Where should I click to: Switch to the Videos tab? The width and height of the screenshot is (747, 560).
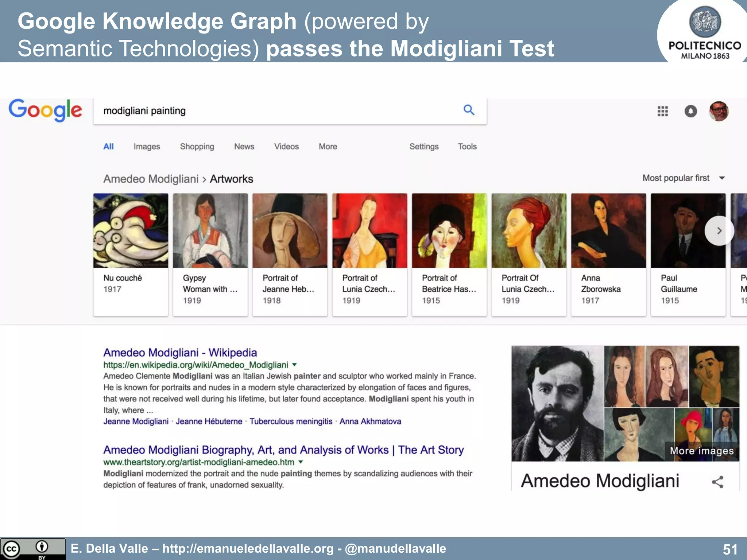click(x=286, y=146)
